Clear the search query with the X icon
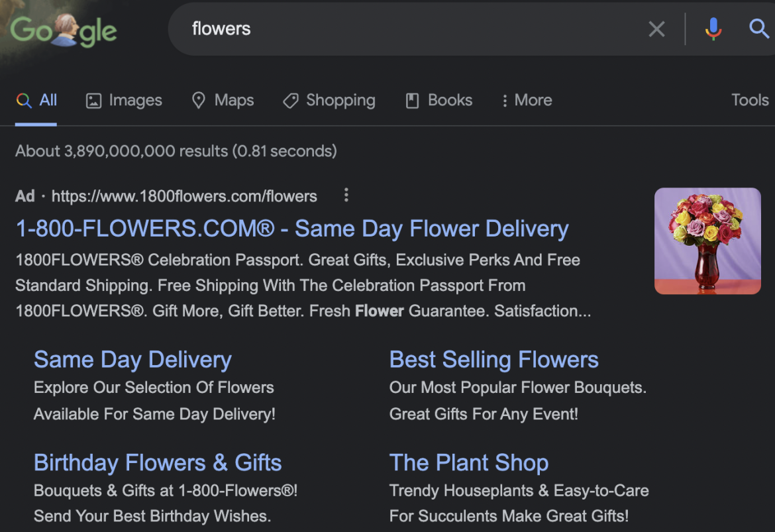 [656, 28]
